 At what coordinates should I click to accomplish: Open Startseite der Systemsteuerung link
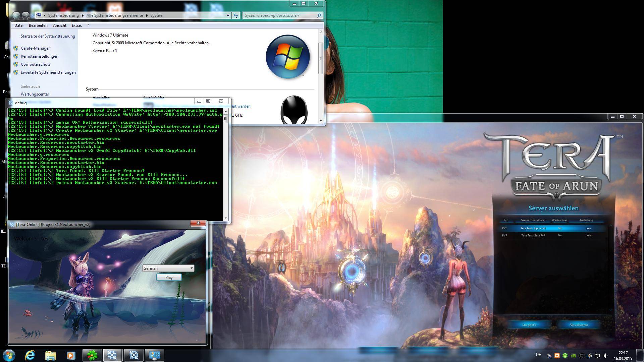click(48, 36)
